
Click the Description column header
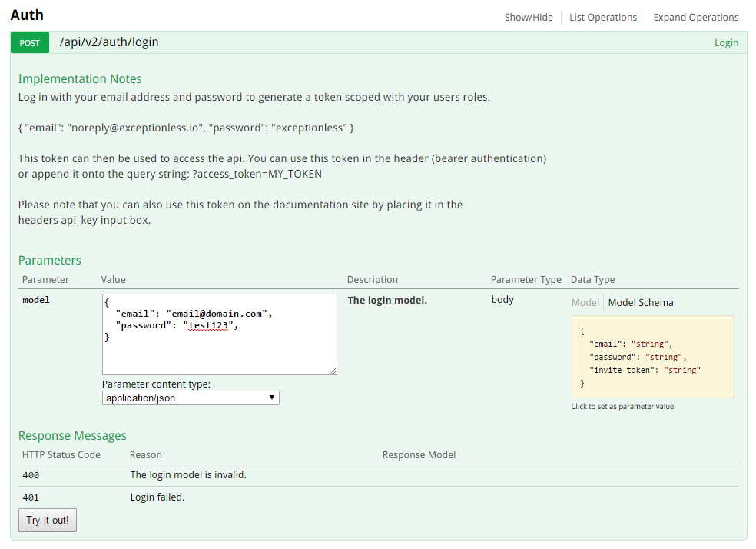(x=372, y=279)
